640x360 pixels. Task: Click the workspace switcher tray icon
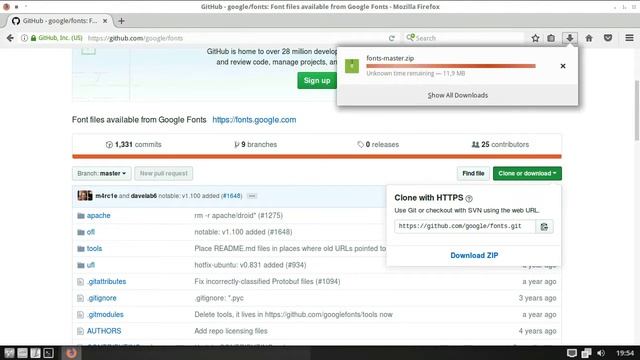587,353
